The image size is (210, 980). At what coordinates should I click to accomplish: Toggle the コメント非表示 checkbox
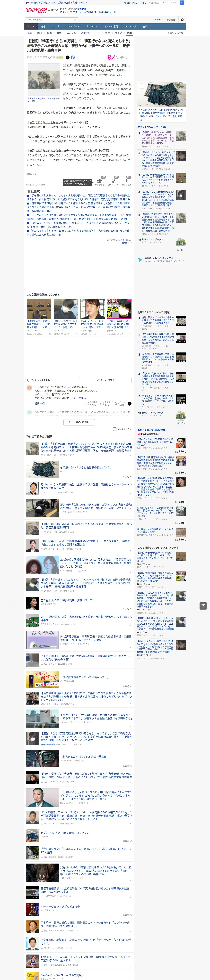[115, 429]
